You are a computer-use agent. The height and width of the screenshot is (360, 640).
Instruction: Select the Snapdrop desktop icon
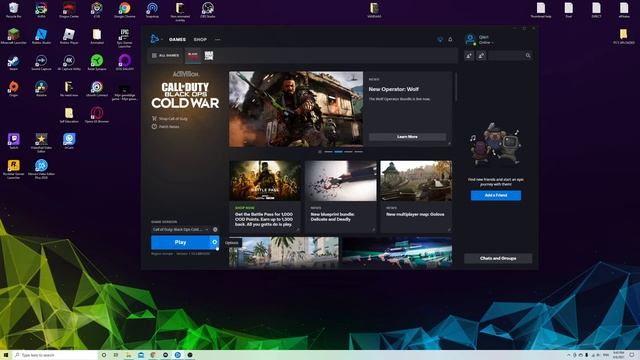click(x=152, y=10)
